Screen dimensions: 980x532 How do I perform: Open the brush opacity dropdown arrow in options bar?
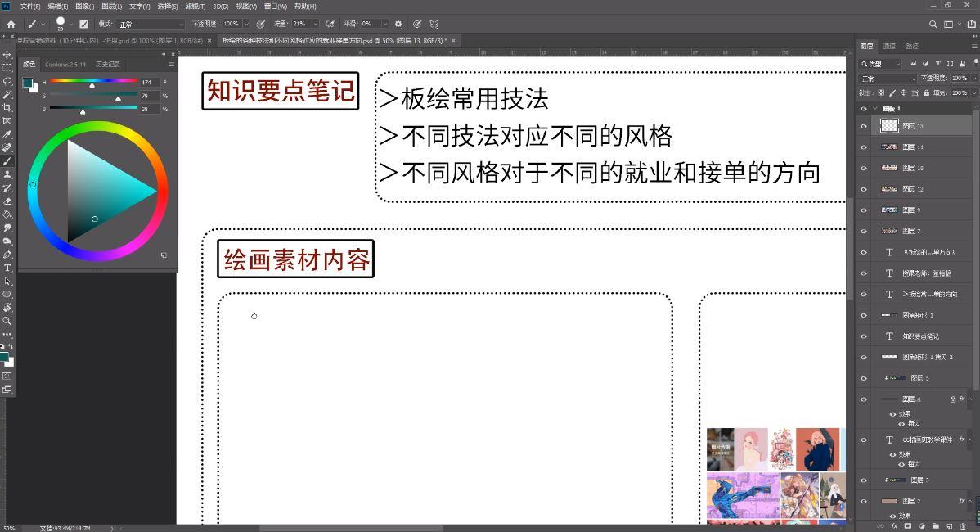coord(246,24)
